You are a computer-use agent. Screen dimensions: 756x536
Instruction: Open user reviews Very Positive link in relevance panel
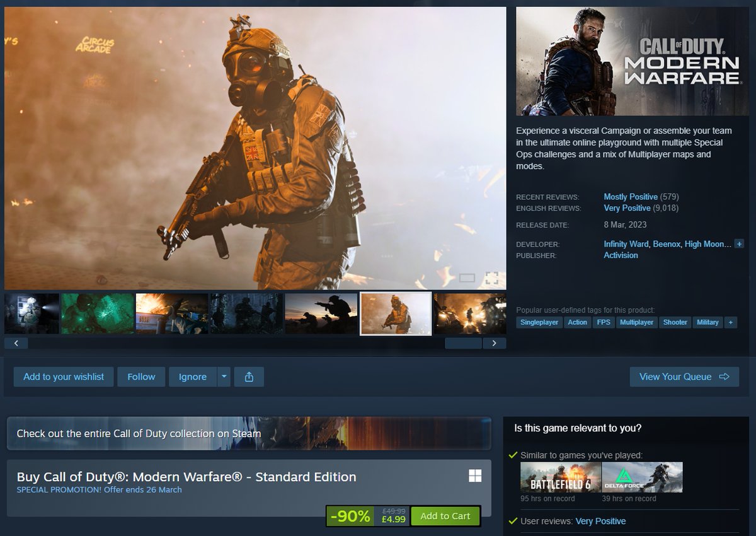pyautogui.click(x=600, y=521)
